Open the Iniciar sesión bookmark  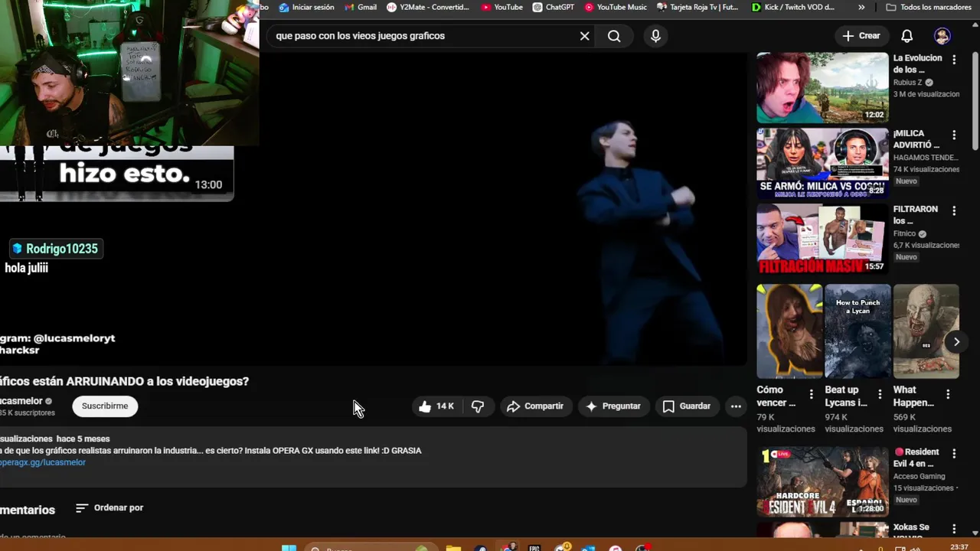(x=307, y=7)
